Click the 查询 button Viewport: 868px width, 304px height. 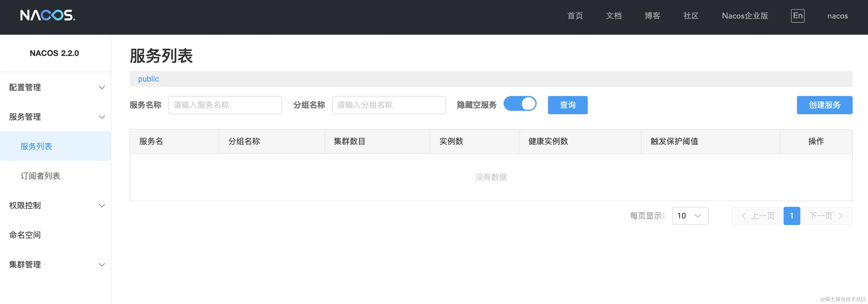567,105
